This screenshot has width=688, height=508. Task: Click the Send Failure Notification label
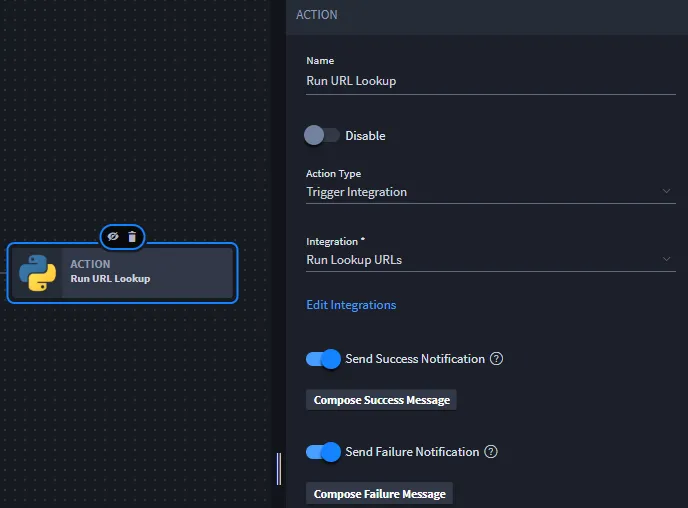tap(412, 452)
